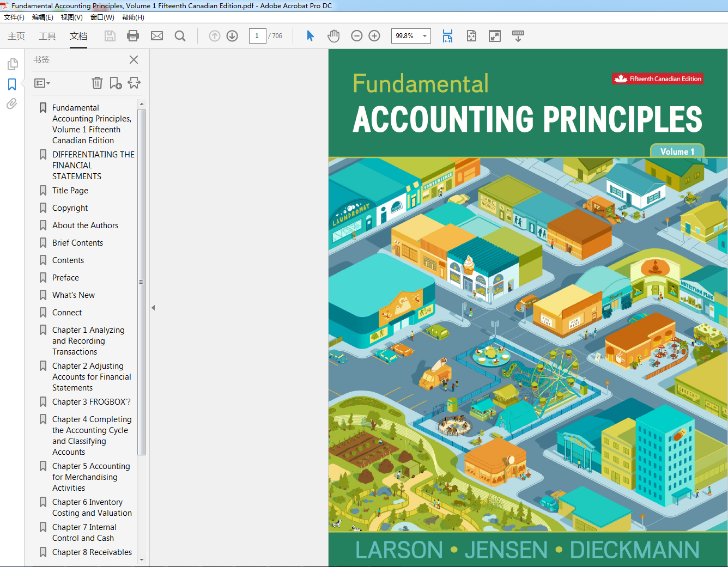Image resolution: width=728 pixels, height=567 pixels.
Task: Open the 视图(V) menu
Action: tap(71, 17)
